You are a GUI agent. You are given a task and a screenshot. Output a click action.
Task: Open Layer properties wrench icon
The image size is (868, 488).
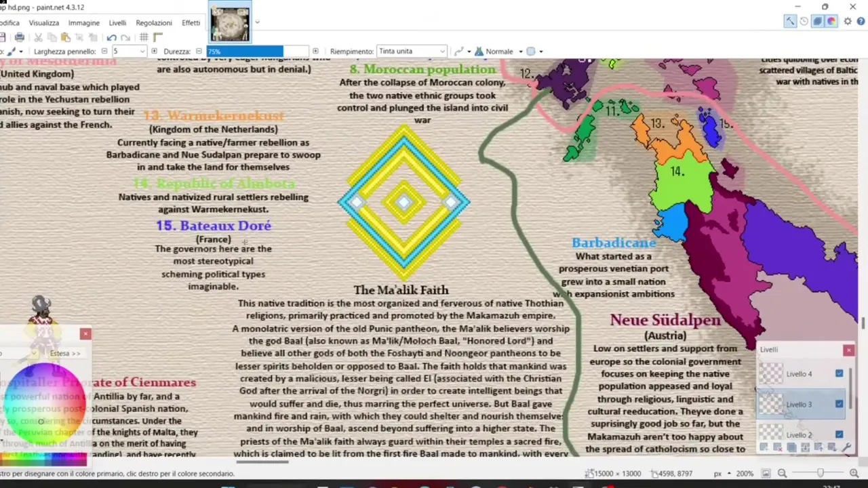(x=846, y=447)
